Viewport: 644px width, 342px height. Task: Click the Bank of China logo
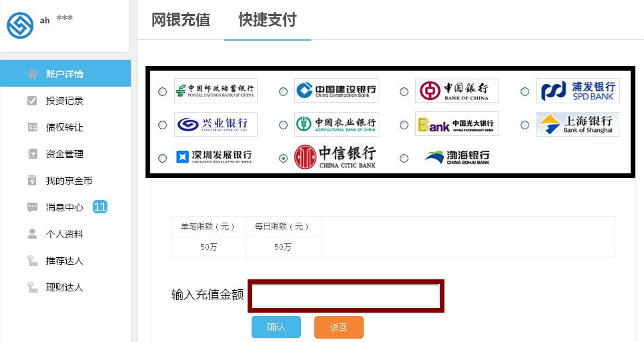(457, 91)
